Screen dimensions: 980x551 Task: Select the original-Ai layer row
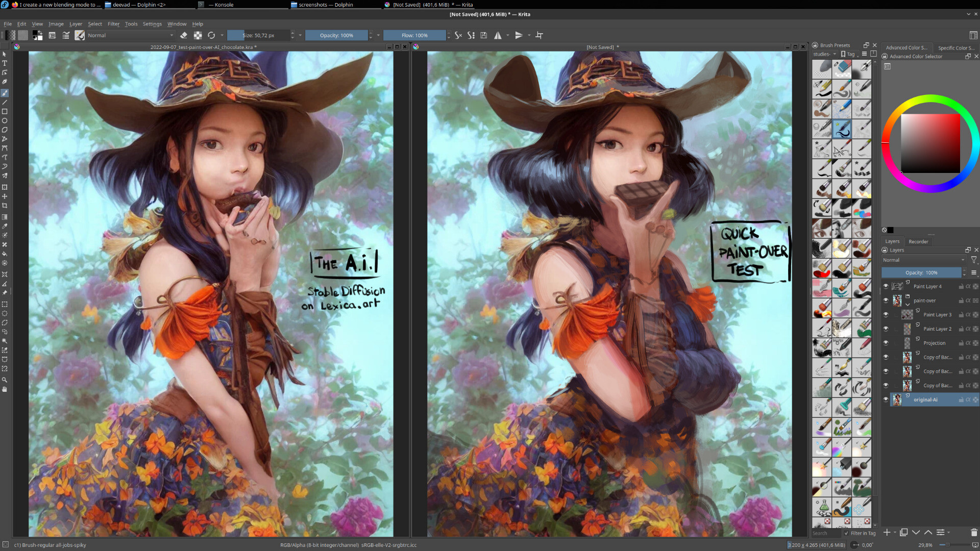point(934,399)
